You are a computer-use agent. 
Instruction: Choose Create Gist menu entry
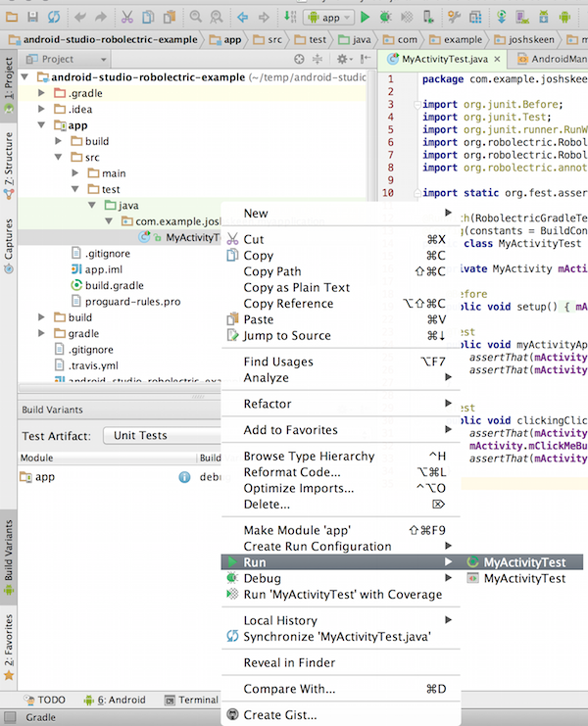coord(341,715)
